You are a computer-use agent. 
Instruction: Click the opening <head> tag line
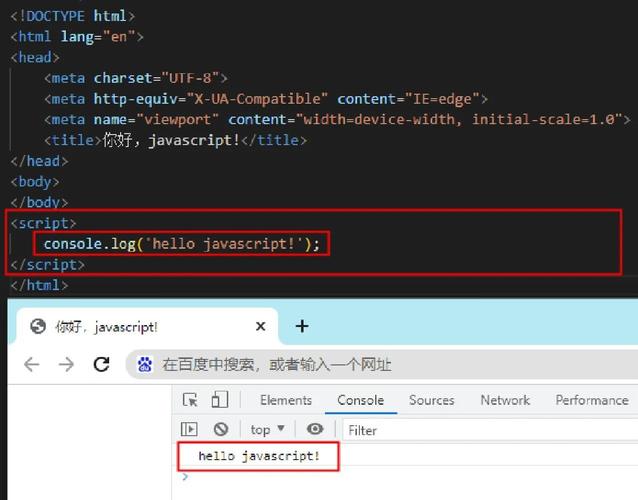pos(35,57)
